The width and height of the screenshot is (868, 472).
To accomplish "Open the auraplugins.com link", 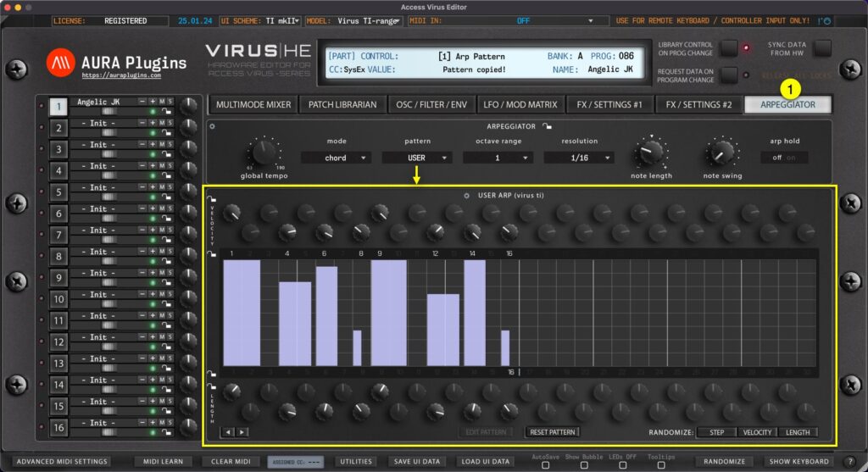I will tap(121, 75).
